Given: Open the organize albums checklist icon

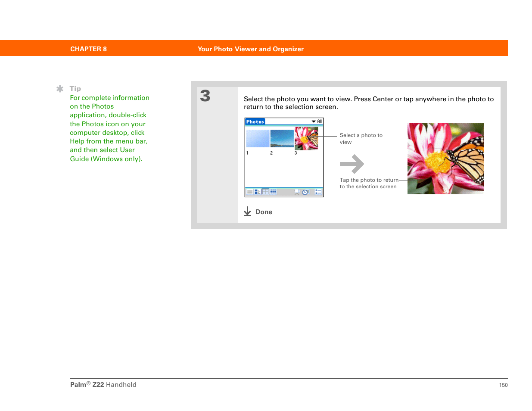Looking at the screenshot, I should (318, 192).
